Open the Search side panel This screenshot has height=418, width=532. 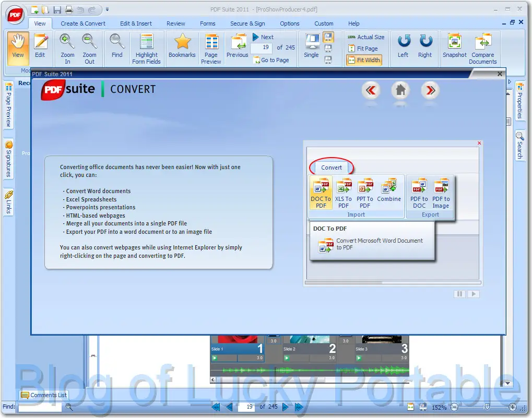519,146
